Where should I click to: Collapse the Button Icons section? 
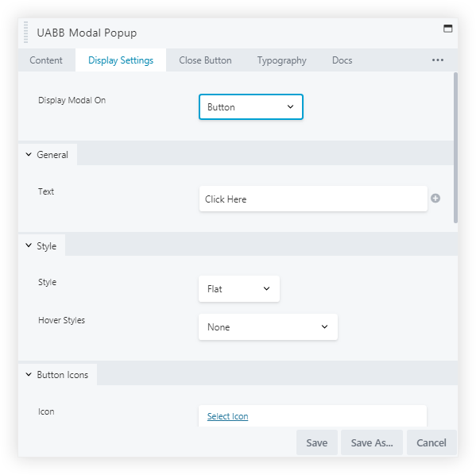(57, 375)
